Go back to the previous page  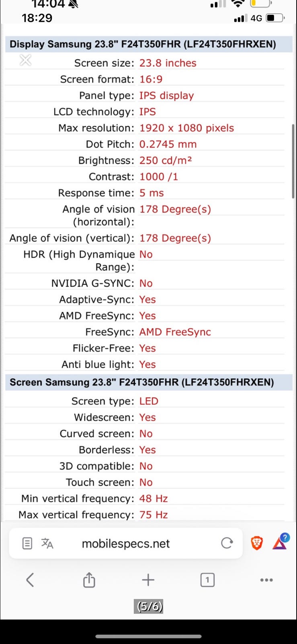(30, 580)
